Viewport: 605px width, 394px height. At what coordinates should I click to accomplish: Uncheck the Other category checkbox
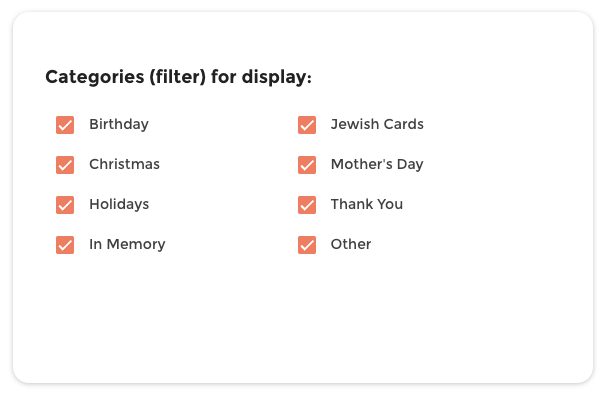pos(307,245)
